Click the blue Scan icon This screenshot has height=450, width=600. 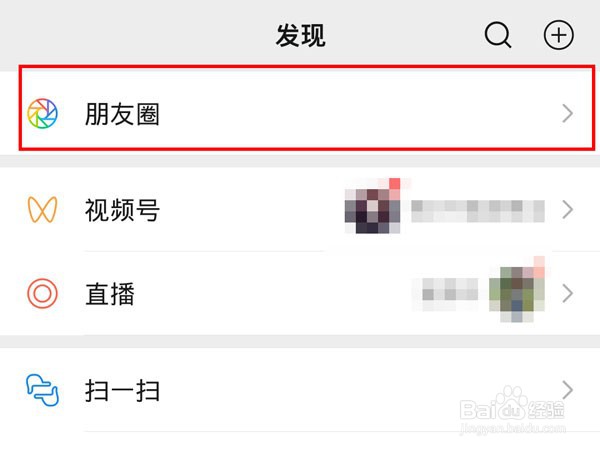[42, 390]
